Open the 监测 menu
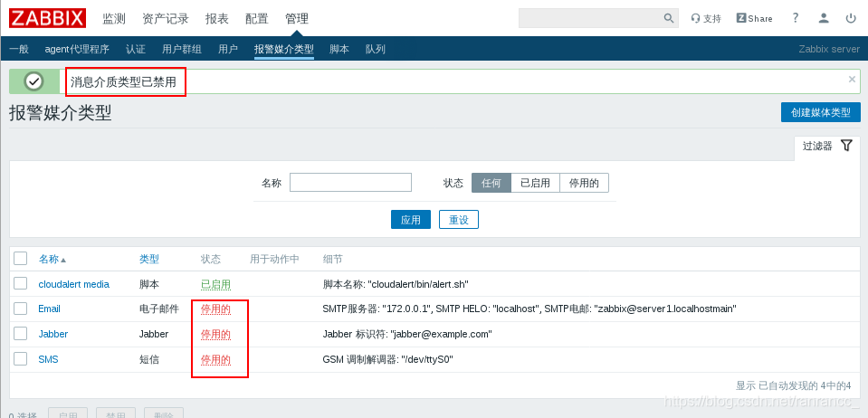The height and width of the screenshot is (418, 868). [114, 19]
